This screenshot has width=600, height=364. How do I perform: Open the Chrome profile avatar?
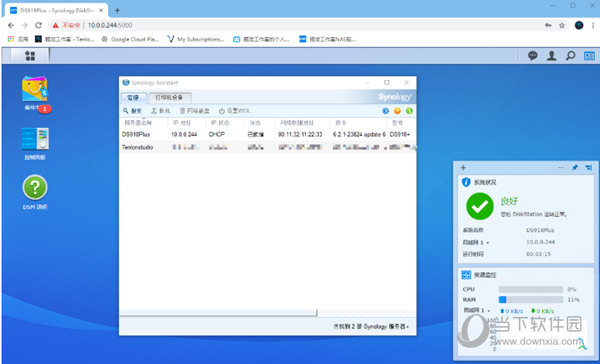579,25
